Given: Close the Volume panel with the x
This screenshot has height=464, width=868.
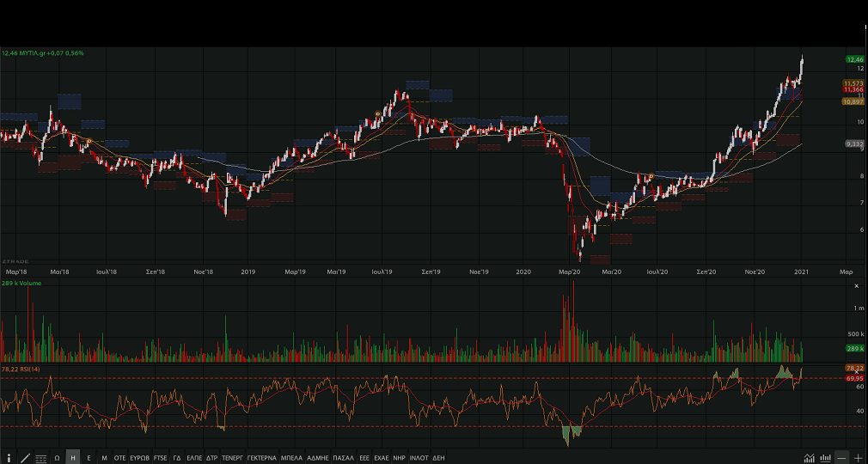Looking at the screenshot, I should pyautogui.click(x=856, y=285).
